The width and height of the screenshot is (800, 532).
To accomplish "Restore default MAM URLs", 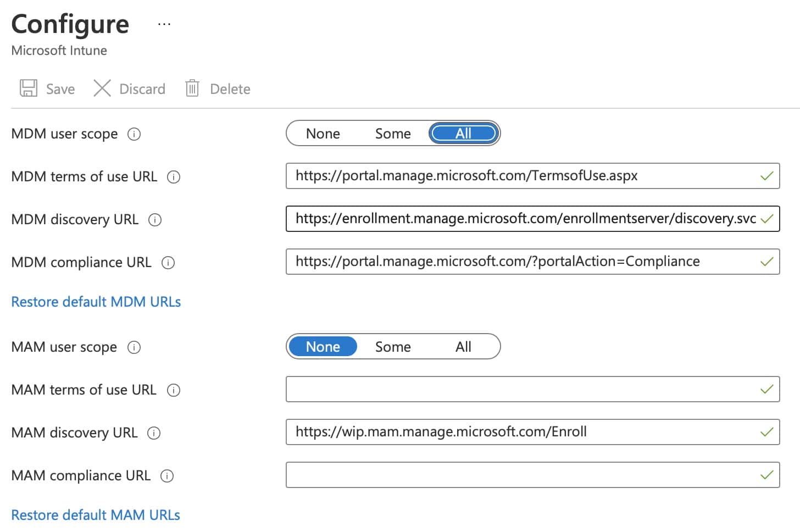I will coord(96,515).
